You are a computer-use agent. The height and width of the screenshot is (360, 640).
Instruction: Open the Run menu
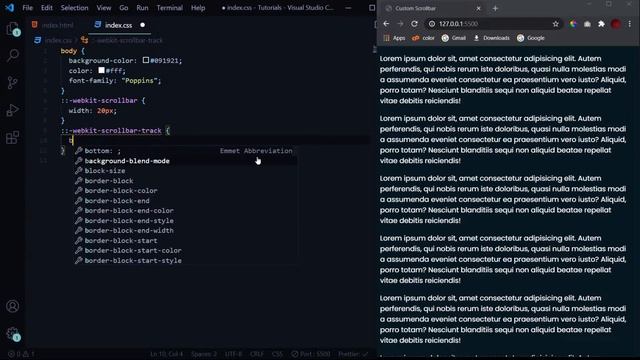(142, 8)
